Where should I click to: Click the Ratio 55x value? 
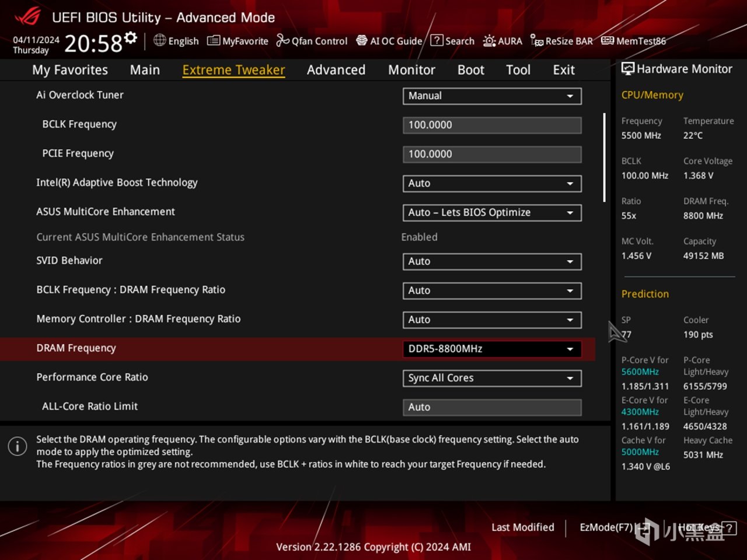click(629, 216)
